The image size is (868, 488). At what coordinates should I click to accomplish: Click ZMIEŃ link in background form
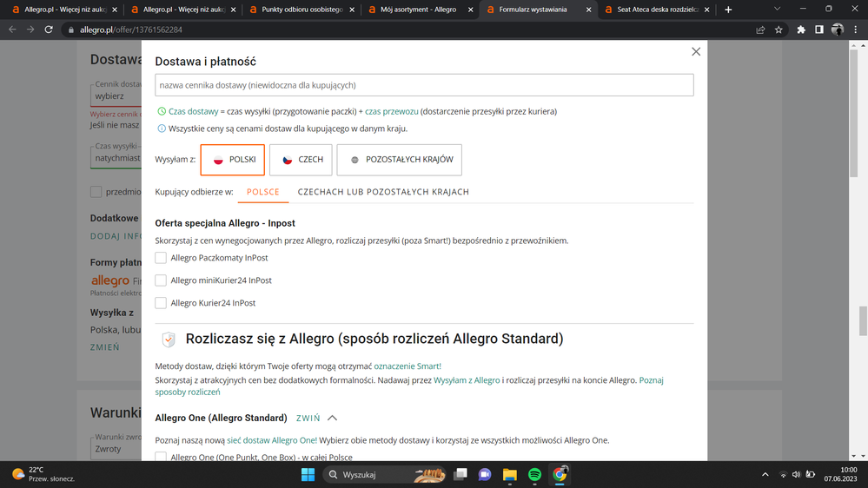[x=104, y=347]
